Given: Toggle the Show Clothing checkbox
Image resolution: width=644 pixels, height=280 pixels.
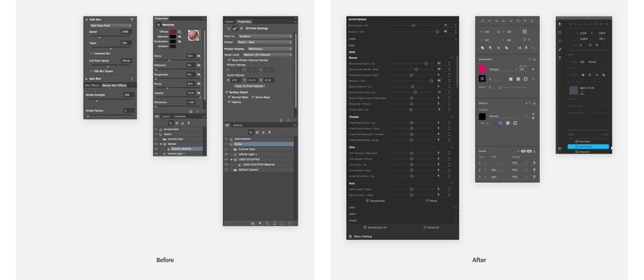Looking at the screenshot, I should coord(351,236).
